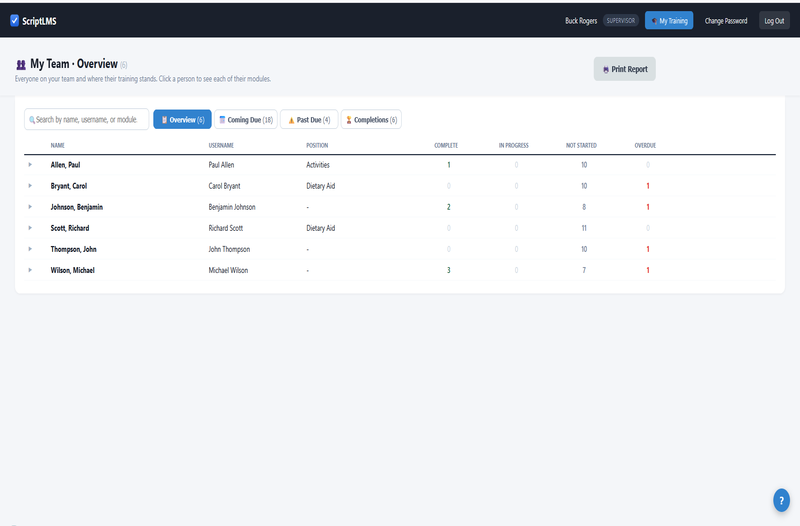Click Carol Bryant's Dietary Aid position
The width and height of the screenshot is (800, 526).
320,186
